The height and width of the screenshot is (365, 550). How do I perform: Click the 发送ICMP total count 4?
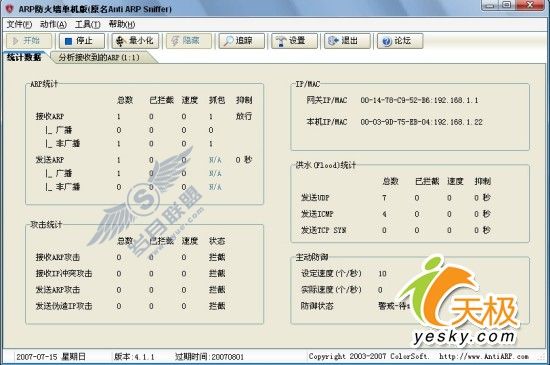pos(384,214)
